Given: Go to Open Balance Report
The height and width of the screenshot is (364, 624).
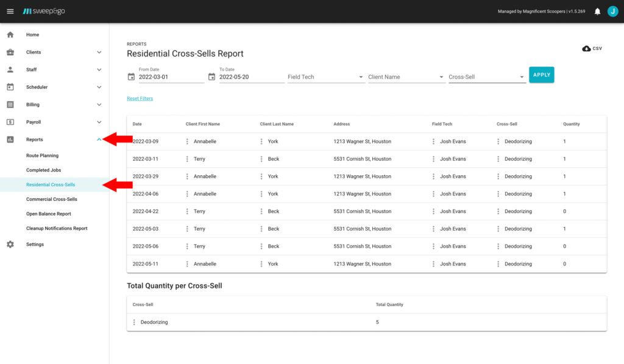Looking at the screenshot, I should click(49, 214).
